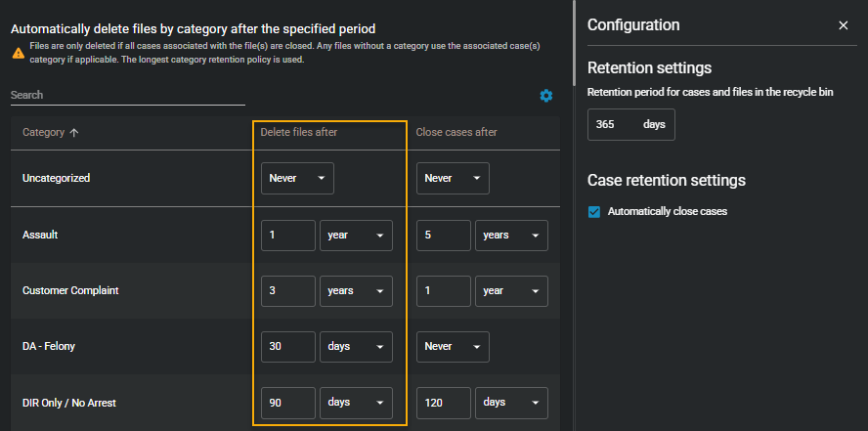Open the gear configuration settings icon

546,96
